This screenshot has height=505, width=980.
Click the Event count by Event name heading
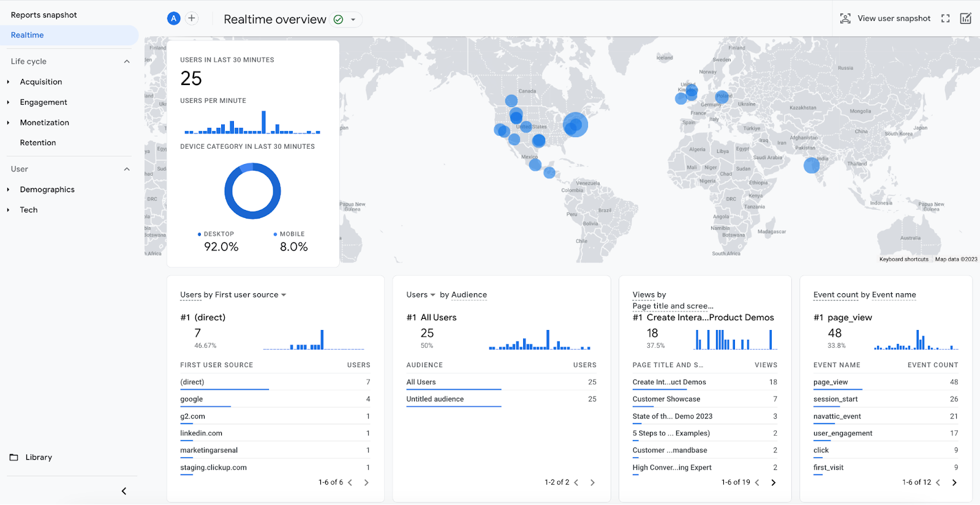click(865, 294)
